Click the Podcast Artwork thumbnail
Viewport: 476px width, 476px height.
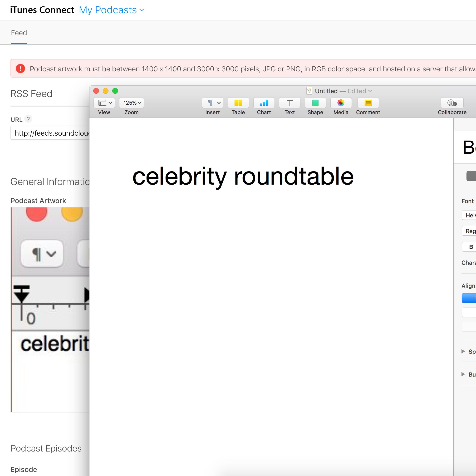point(50,309)
